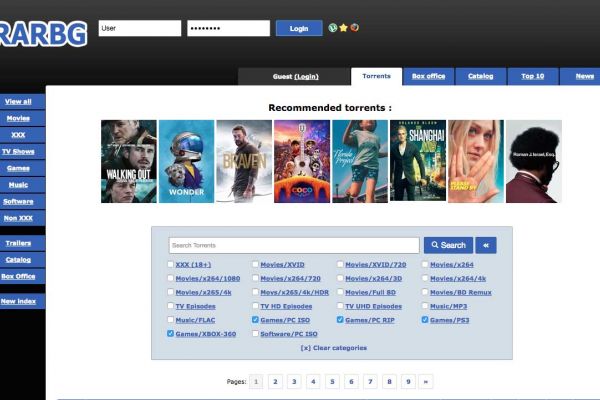Click the Movies/Full BD link
Viewport: 600px width, 400px height.
(x=370, y=292)
